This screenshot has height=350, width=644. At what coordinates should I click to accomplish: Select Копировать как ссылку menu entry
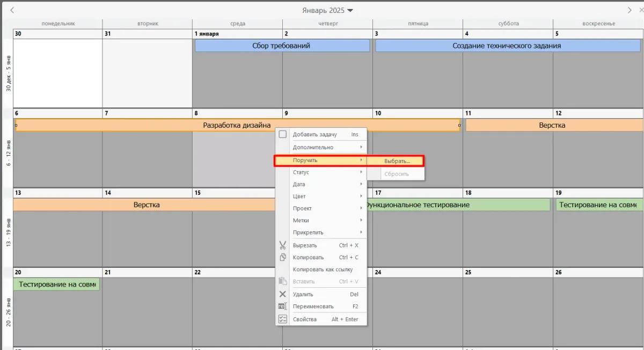tap(322, 269)
